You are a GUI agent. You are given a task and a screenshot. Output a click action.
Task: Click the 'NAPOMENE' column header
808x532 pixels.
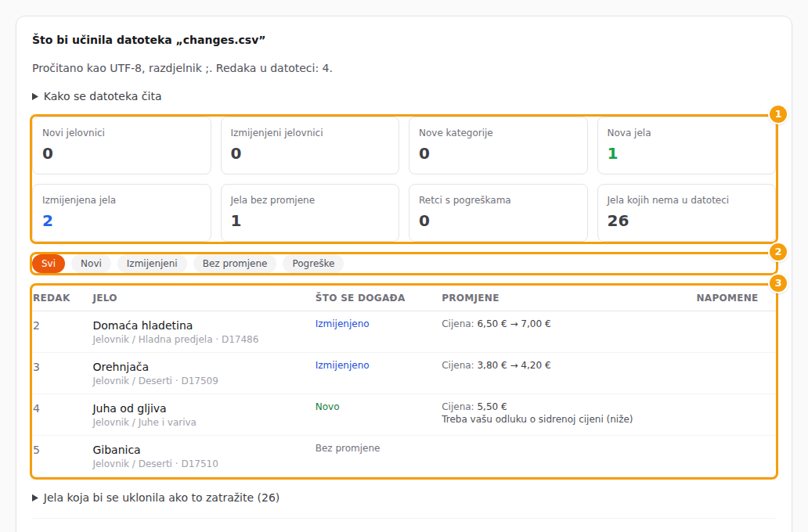pyautogui.click(x=727, y=297)
